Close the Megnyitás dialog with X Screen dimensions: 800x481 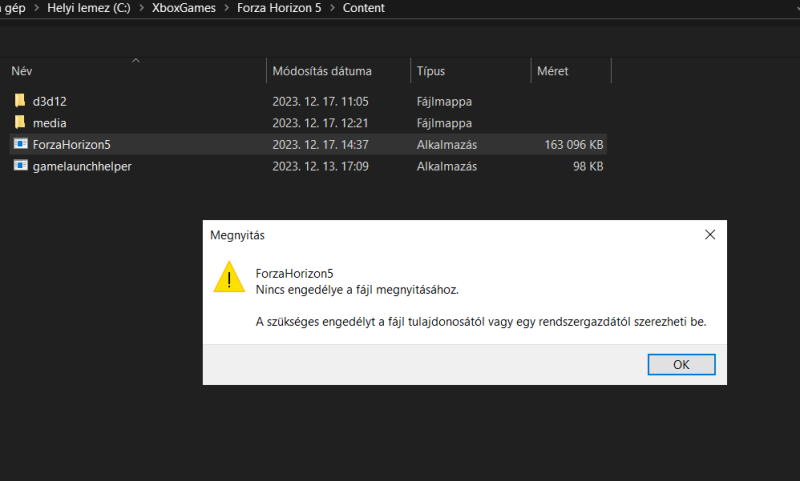[710, 235]
